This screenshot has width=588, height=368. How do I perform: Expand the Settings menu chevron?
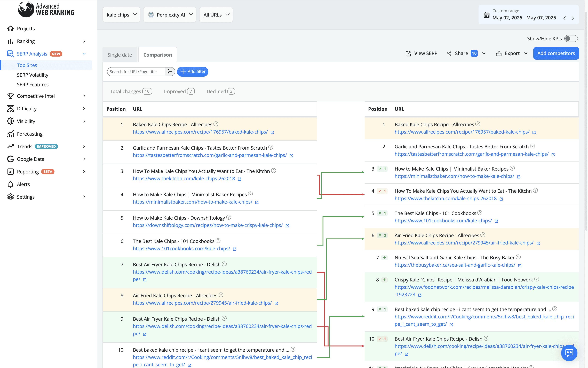point(84,197)
